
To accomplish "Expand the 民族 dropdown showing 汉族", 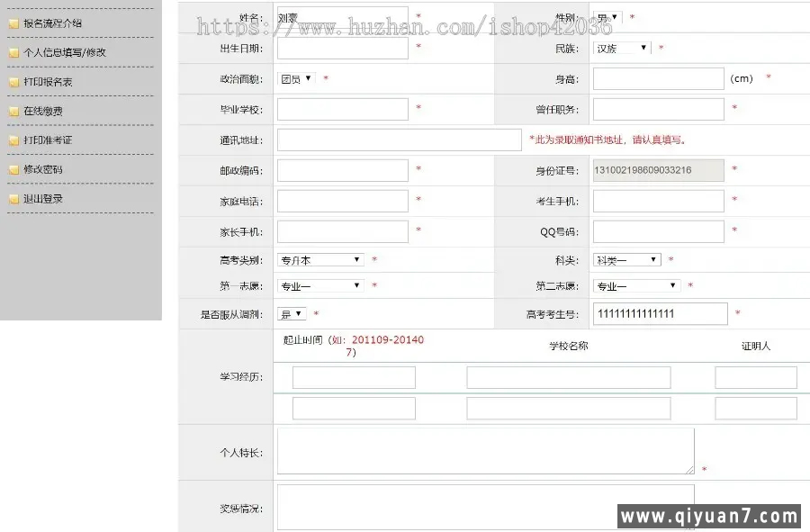I will [622, 49].
